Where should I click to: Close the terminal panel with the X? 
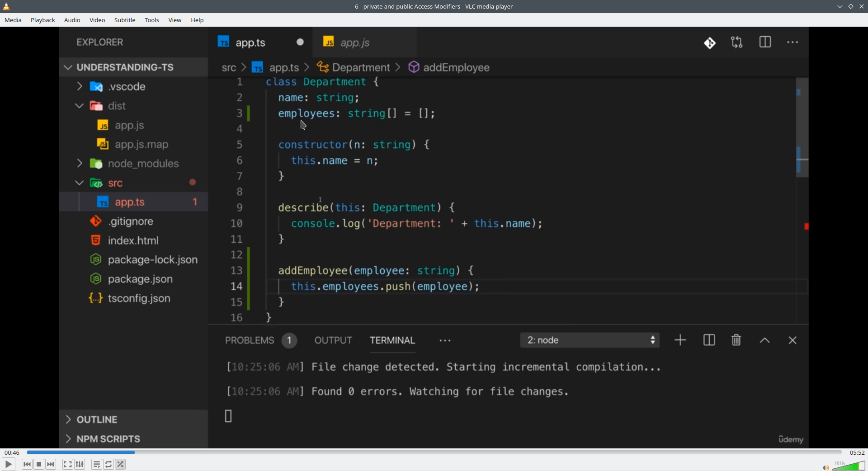click(x=793, y=341)
